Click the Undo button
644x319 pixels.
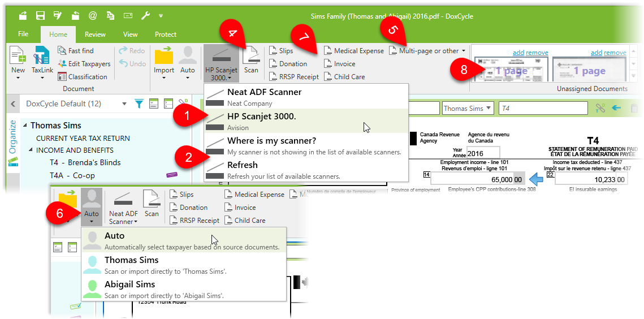click(132, 64)
